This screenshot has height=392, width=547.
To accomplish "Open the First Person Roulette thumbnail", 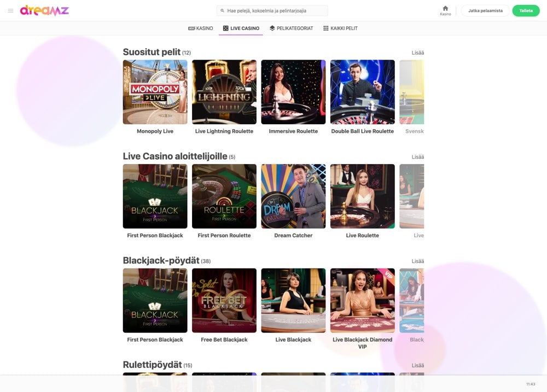I will [224, 196].
